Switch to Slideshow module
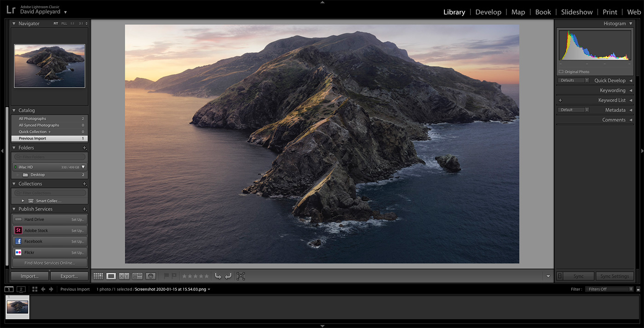644x328 pixels. pyautogui.click(x=577, y=12)
